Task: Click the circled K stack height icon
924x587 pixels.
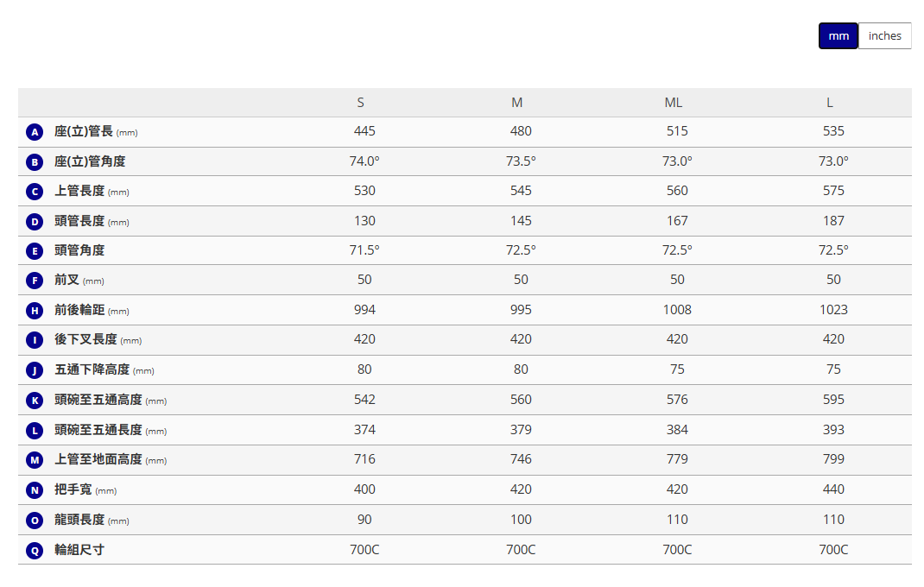Action: coord(35,401)
